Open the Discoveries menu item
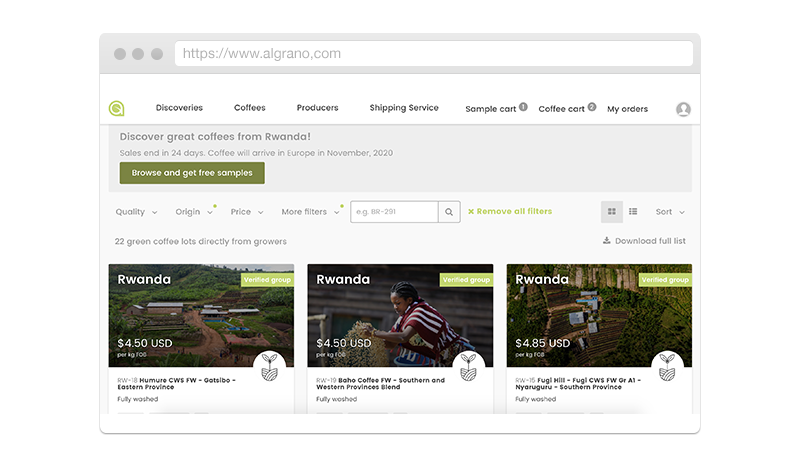800x470 pixels. tap(179, 108)
